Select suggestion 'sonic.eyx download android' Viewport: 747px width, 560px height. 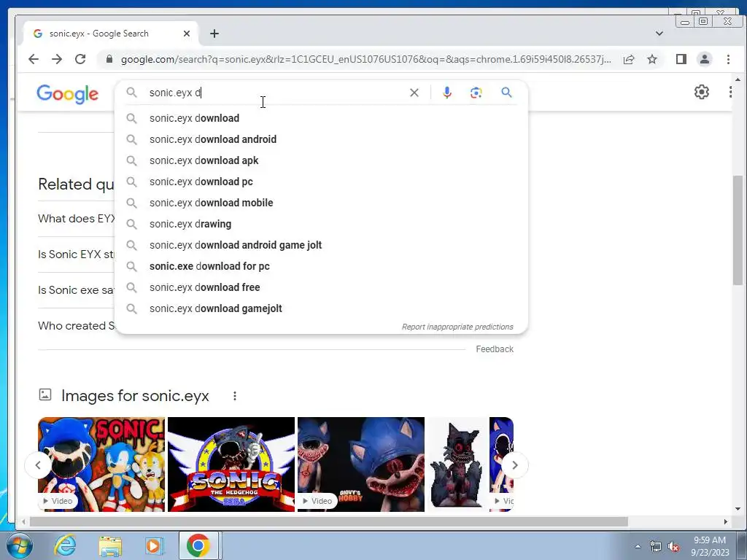tap(321, 139)
